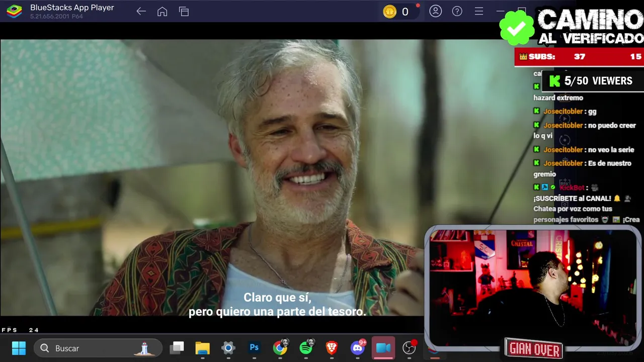This screenshot has height=362, width=644.
Task: Click the SUBS counter bar
Action: 579,57
